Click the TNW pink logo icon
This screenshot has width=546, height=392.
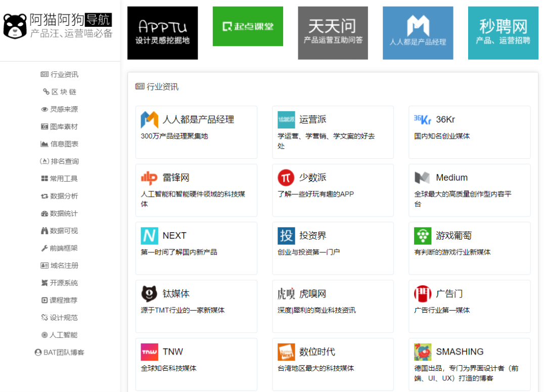149,352
